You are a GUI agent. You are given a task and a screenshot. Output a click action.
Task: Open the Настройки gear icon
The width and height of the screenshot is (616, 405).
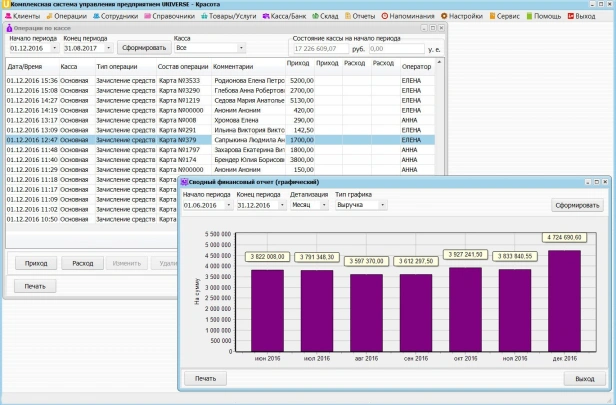(x=444, y=16)
